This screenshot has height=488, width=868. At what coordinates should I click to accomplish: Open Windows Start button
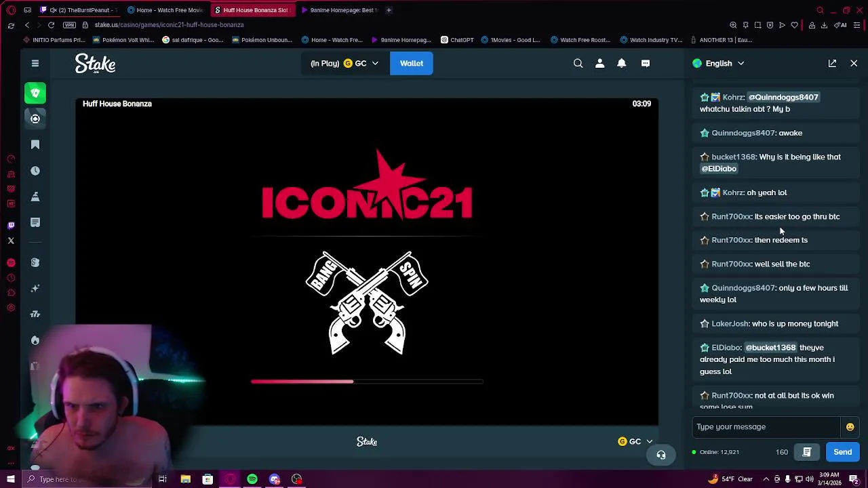11,479
